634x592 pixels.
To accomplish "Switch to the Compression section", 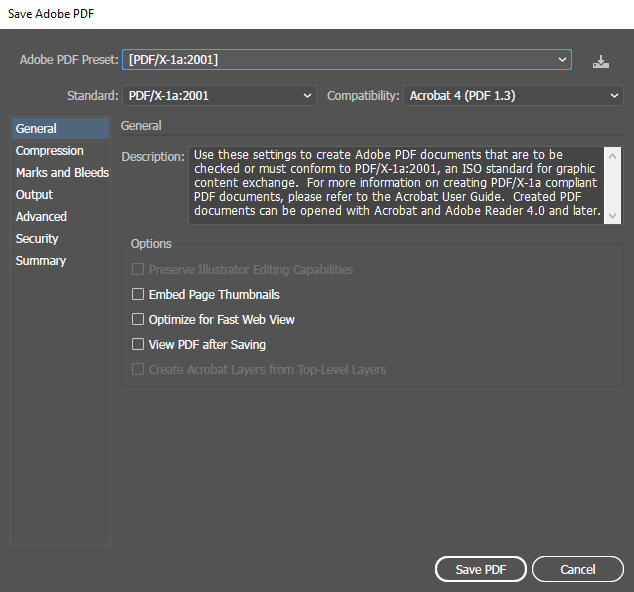I will coord(60,150).
